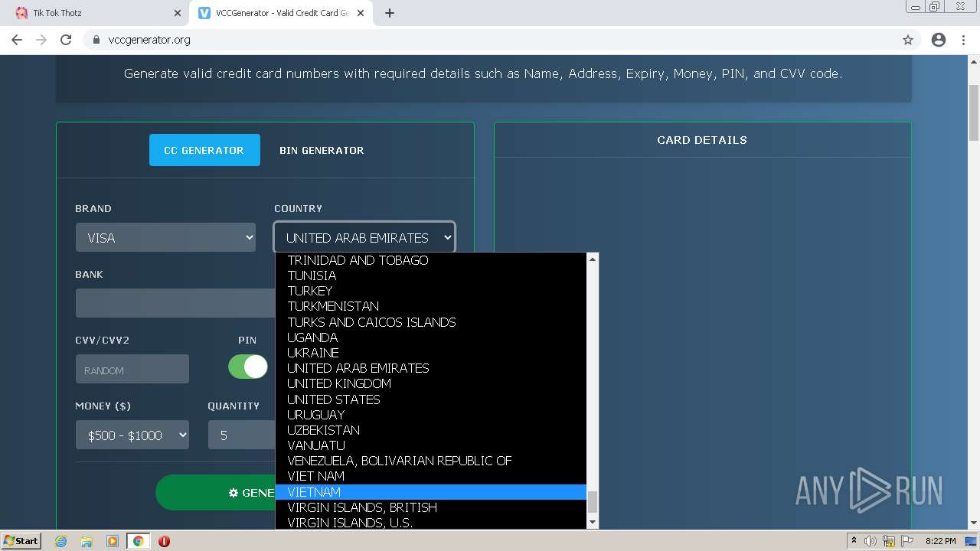Viewport: 980px width, 551px height.
Task: Click the taskbar clock showing 8:22 PM
Action: pos(940,541)
